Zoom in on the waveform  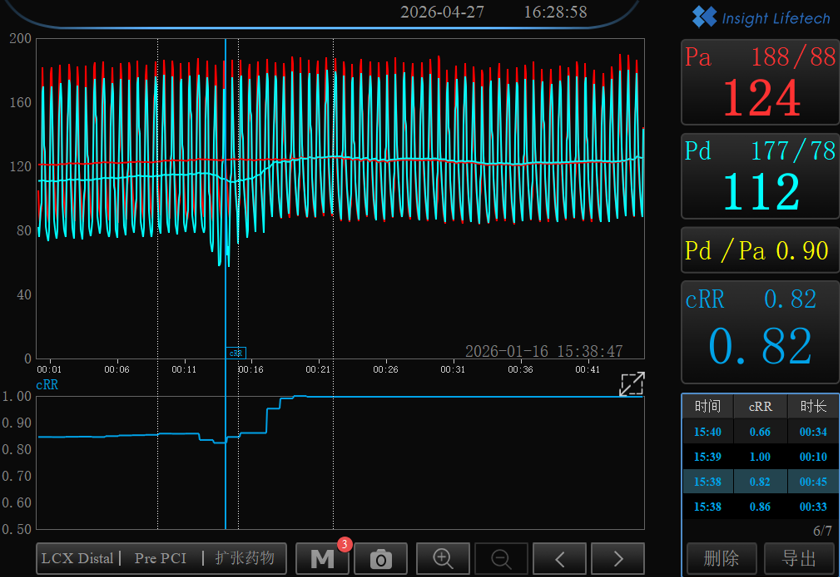[x=443, y=559]
